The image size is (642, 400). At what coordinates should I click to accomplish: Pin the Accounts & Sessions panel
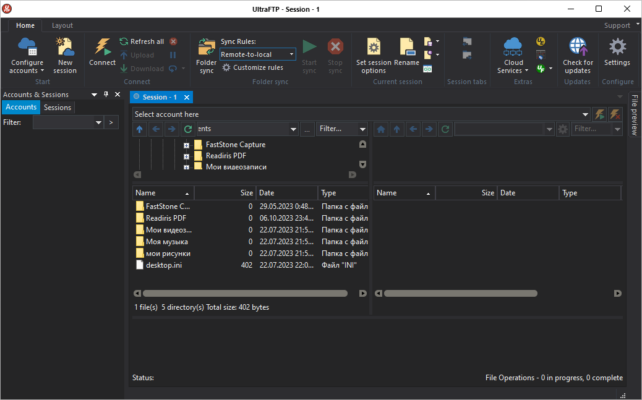(106, 95)
